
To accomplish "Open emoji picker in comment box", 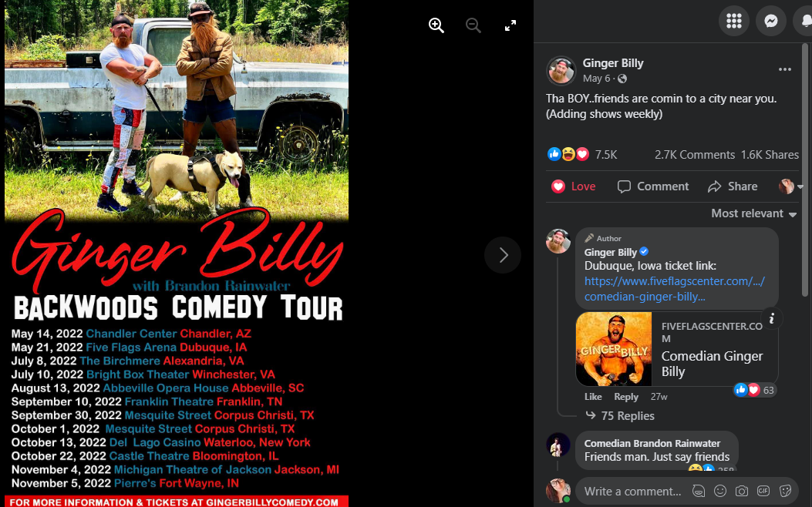I will pos(719,491).
